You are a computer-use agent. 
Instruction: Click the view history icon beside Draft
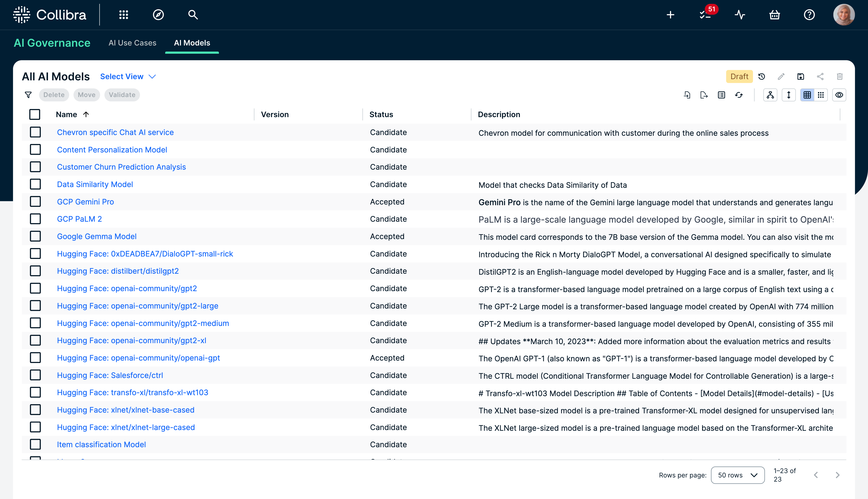click(x=762, y=76)
